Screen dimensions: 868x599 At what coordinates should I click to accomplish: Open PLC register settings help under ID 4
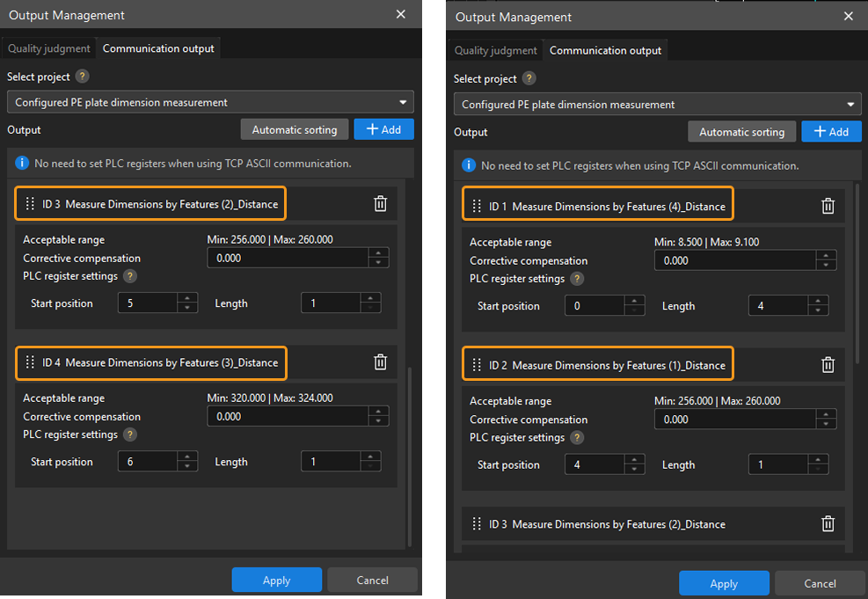click(x=129, y=435)
